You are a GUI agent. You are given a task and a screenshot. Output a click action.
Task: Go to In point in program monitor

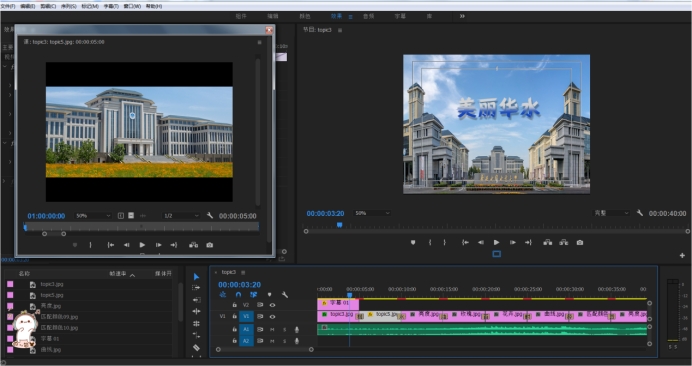[465, 242]
